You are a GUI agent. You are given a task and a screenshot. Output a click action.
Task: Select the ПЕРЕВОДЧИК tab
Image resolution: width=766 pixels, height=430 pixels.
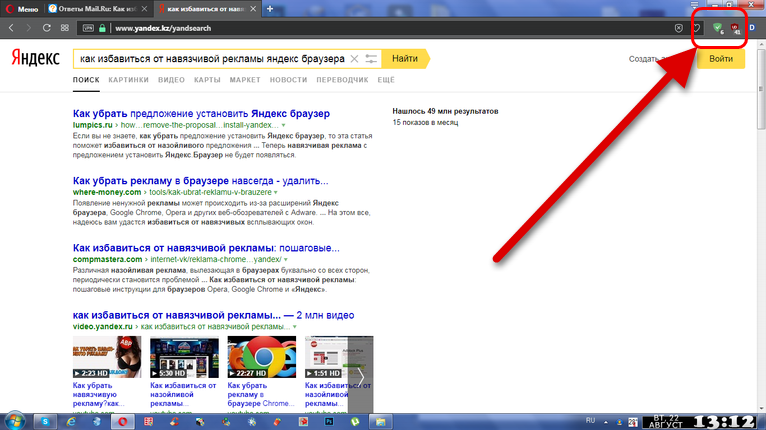(x=342, y=80)
